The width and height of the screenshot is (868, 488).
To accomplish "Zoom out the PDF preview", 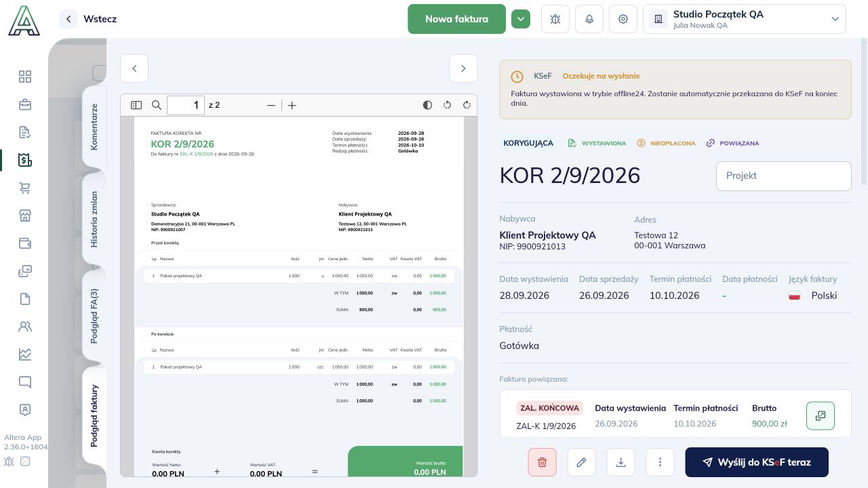I will (x=271, y=105).
